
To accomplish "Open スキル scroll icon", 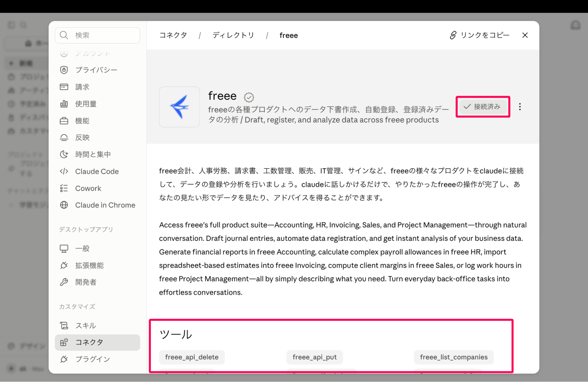I will (x=64, y=326).
